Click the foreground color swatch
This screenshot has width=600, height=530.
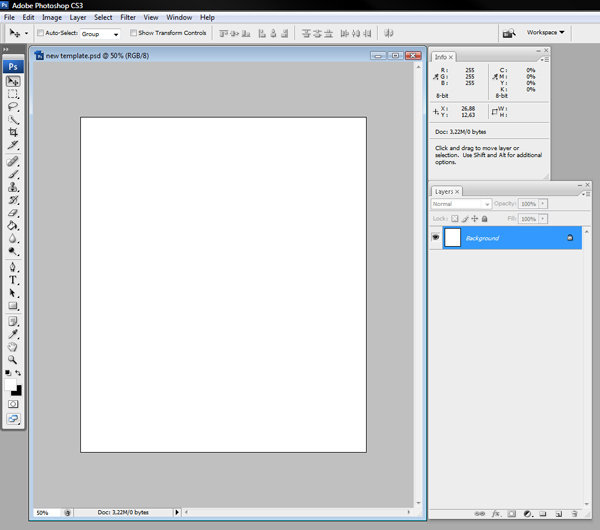[x=10, y=384]
